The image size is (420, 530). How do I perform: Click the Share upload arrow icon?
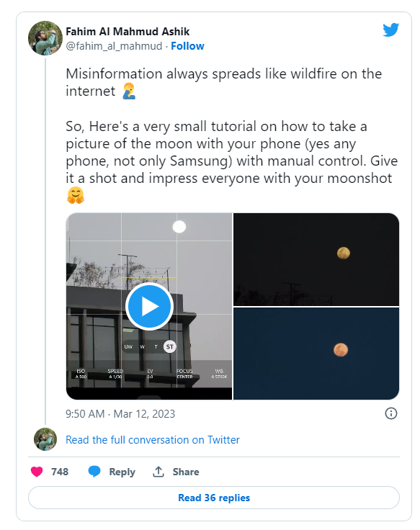158,472
